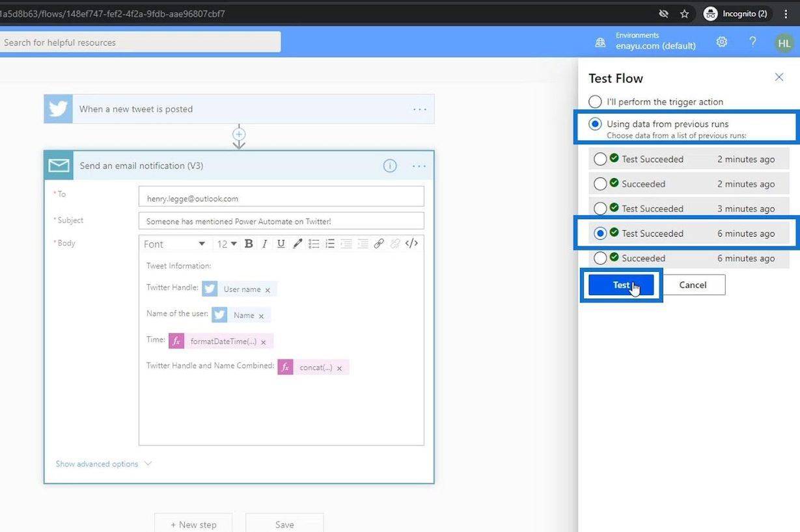Click the email envelope action icon

pyautogui.click(x=59, y=166)
